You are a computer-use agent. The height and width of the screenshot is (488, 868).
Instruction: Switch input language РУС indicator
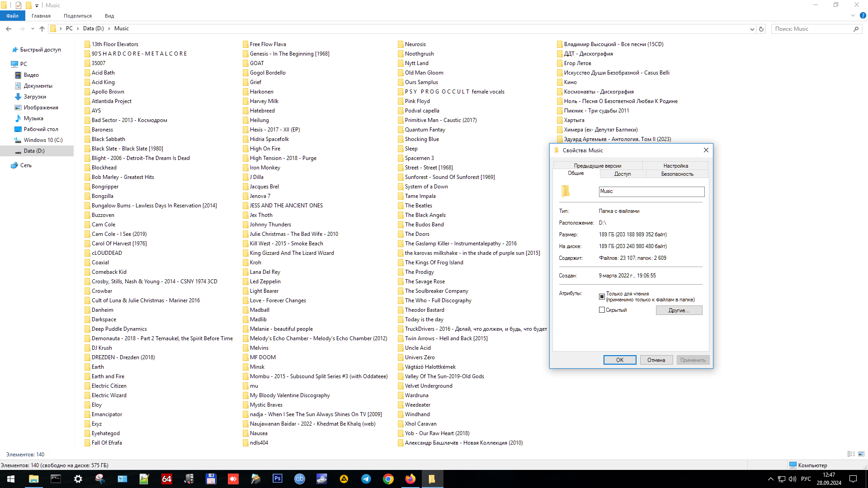coord(806,479)
